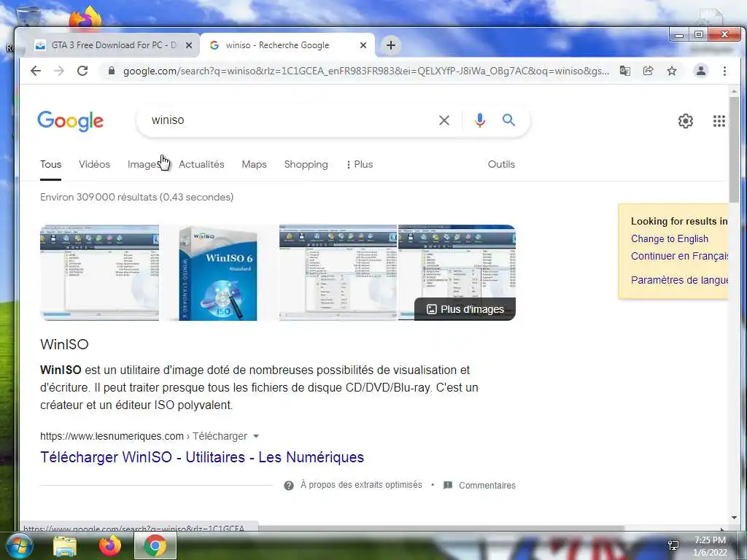Click the grayed forward navigation arrow

pyautogui.click(x=59, y=71)
